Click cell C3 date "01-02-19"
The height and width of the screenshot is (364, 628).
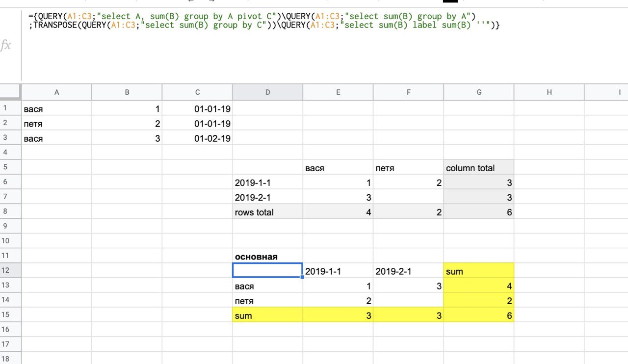(x=197, y=138)
